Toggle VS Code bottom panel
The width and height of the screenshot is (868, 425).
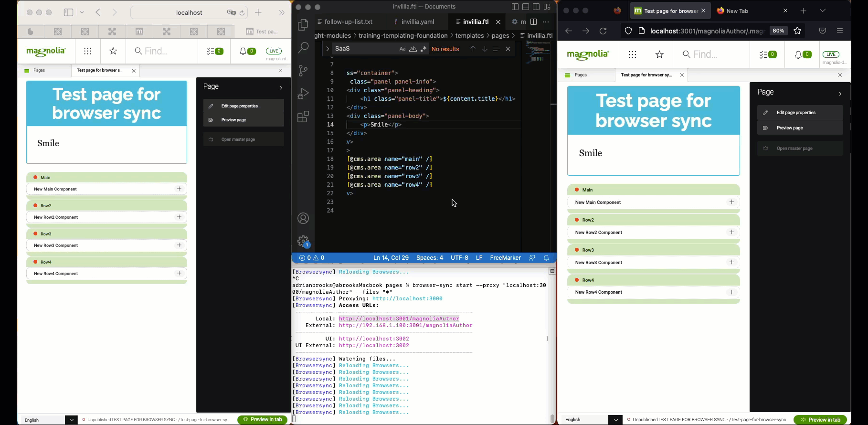coord(526,7)
